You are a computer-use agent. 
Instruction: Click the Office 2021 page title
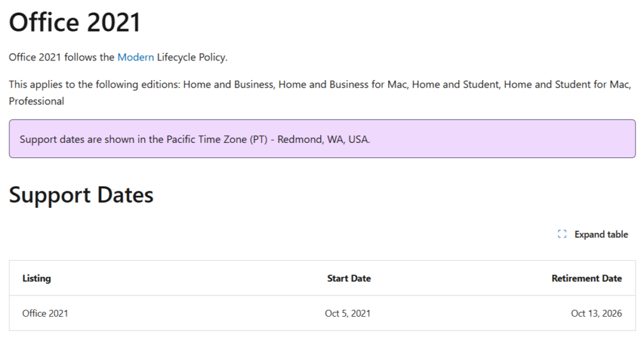[75, 23]
